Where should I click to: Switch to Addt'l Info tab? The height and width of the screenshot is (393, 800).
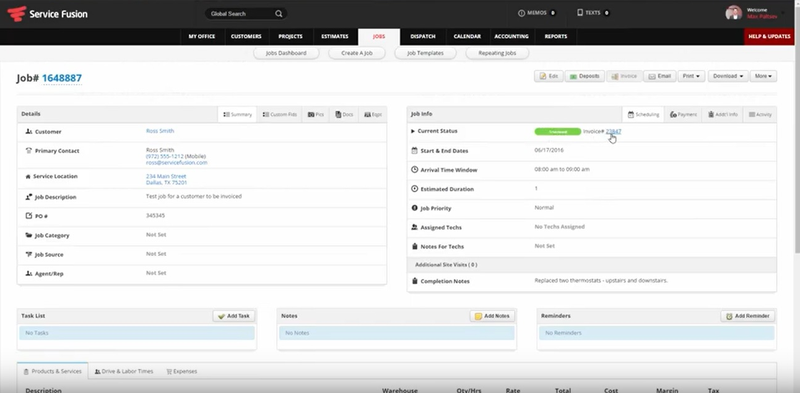coord(722,114)
